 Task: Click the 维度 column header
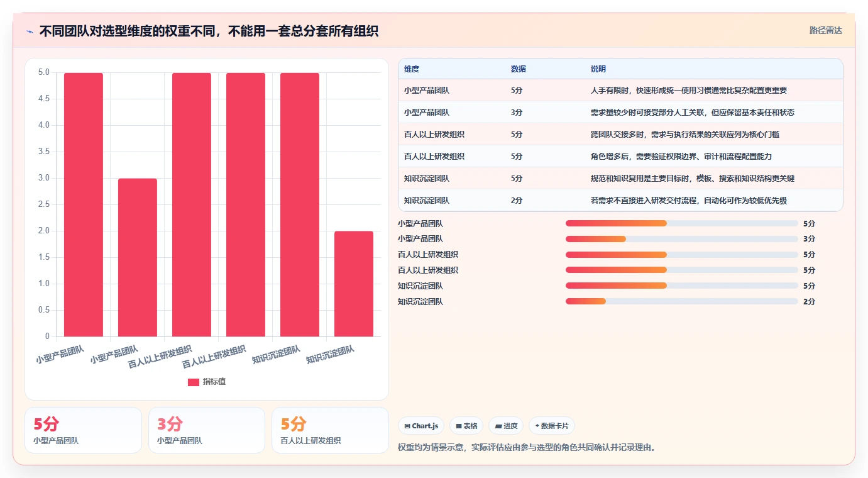click(x=412, y=69)
